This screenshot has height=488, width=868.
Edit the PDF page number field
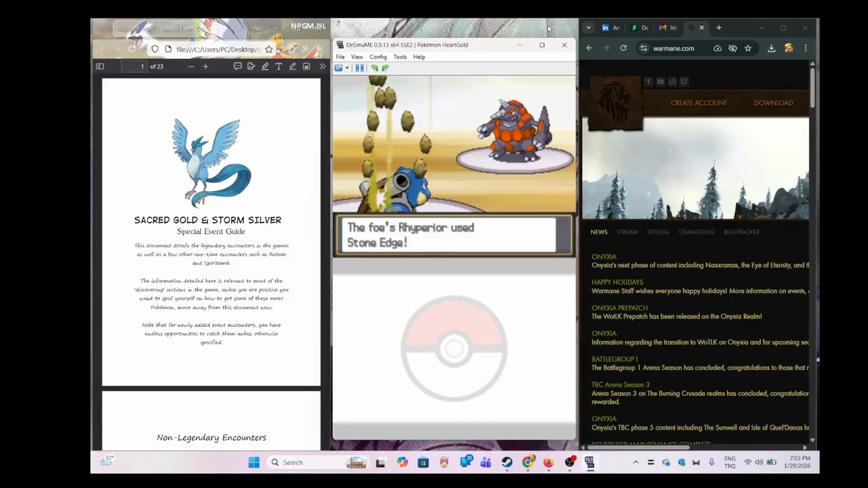(x=134, y=66)
